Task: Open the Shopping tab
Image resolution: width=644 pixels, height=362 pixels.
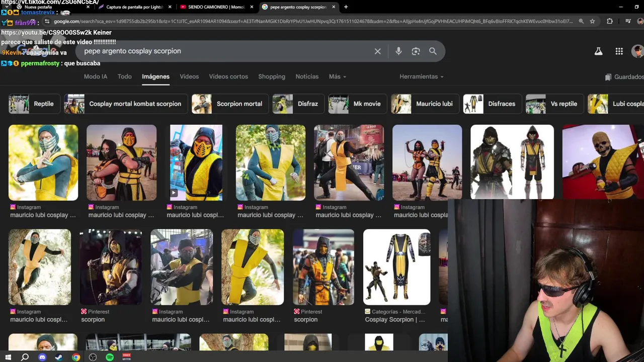Action: point(272,76)
